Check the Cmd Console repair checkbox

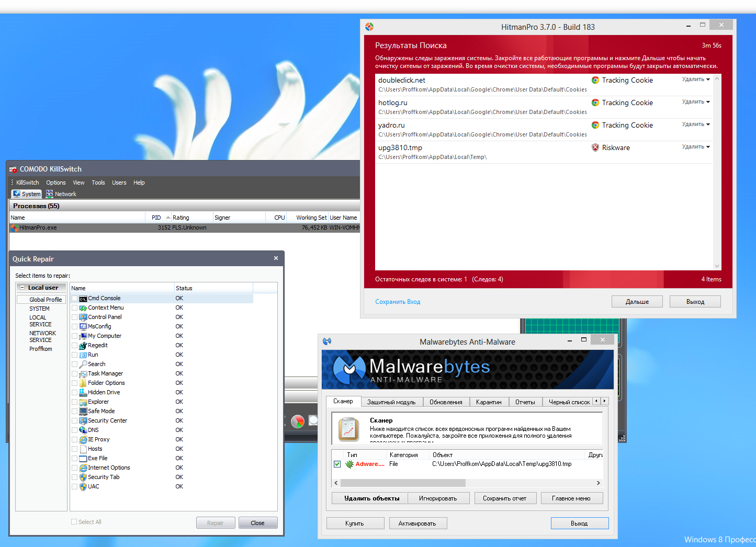click(x=75, y=299)
